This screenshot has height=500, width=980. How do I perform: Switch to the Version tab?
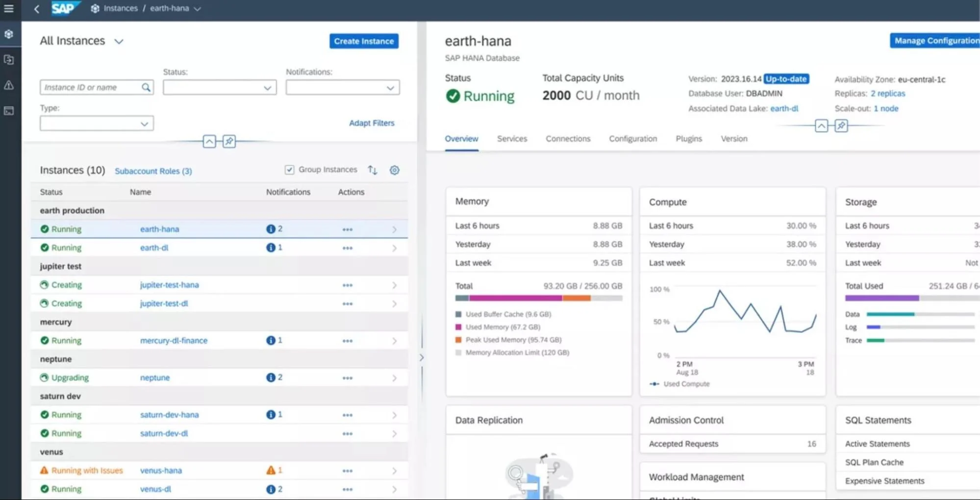tap(734, 139)
